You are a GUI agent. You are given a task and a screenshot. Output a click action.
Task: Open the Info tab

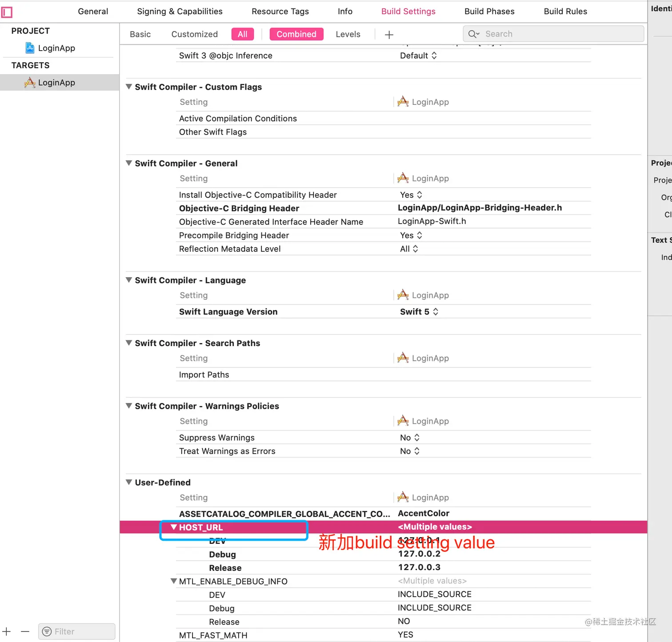click(x=345, y=12)
